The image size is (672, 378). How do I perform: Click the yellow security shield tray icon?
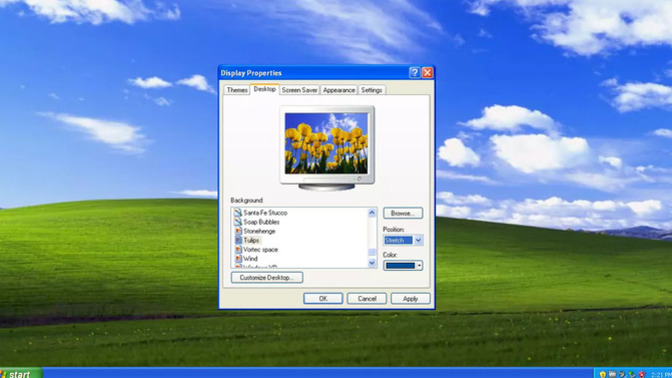coord(603,374)
